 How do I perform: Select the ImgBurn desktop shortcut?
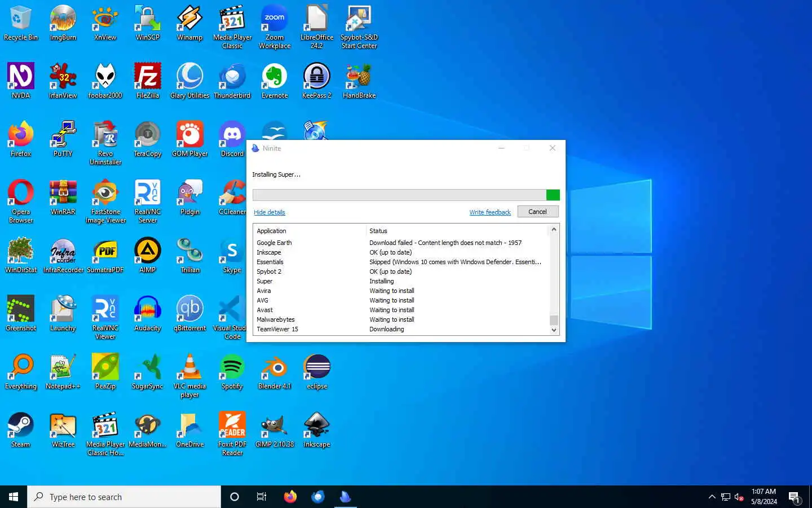[63, 23]
